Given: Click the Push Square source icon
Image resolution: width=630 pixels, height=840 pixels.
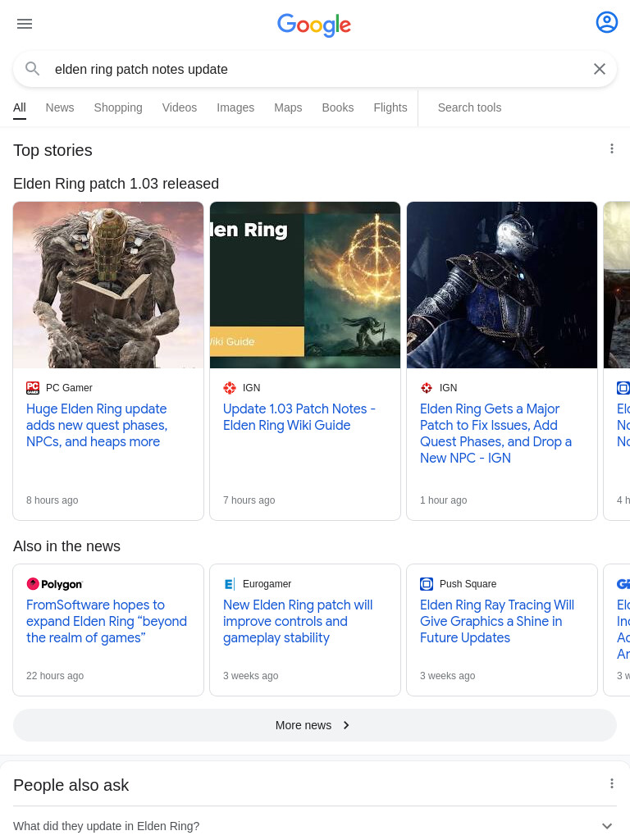Looking at the screenshot, I should [x=427, y=584].
